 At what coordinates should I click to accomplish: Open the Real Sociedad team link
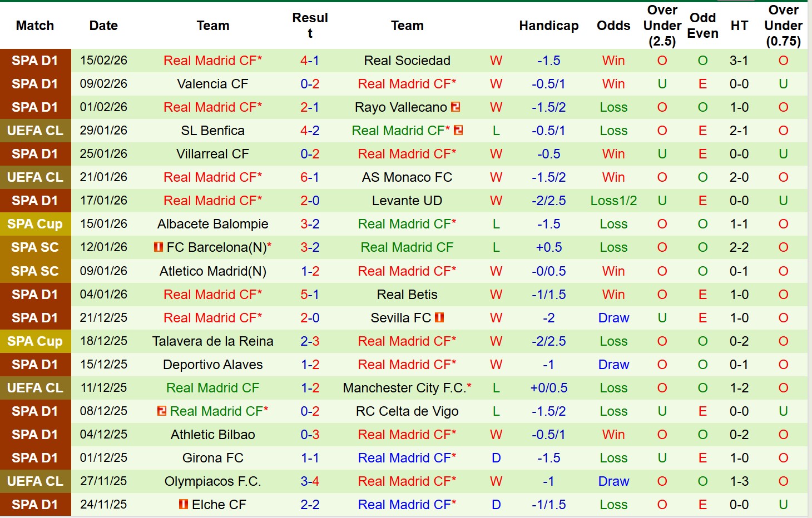click(x=407, y=61)
